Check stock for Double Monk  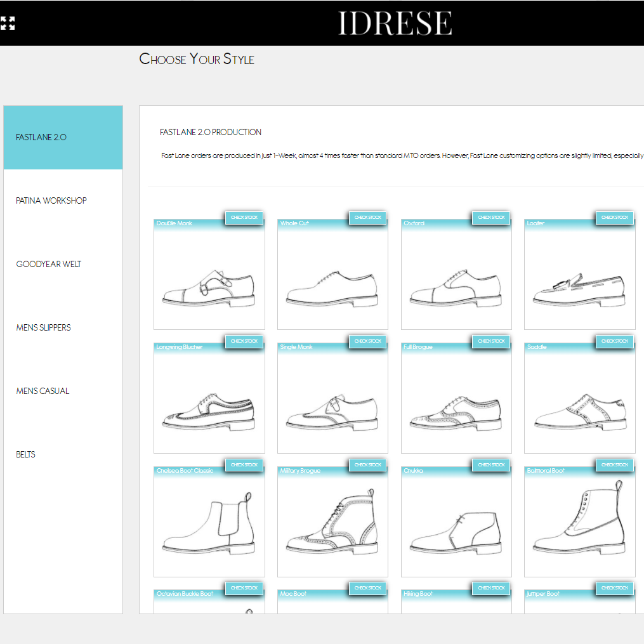(x=244, y=217)
